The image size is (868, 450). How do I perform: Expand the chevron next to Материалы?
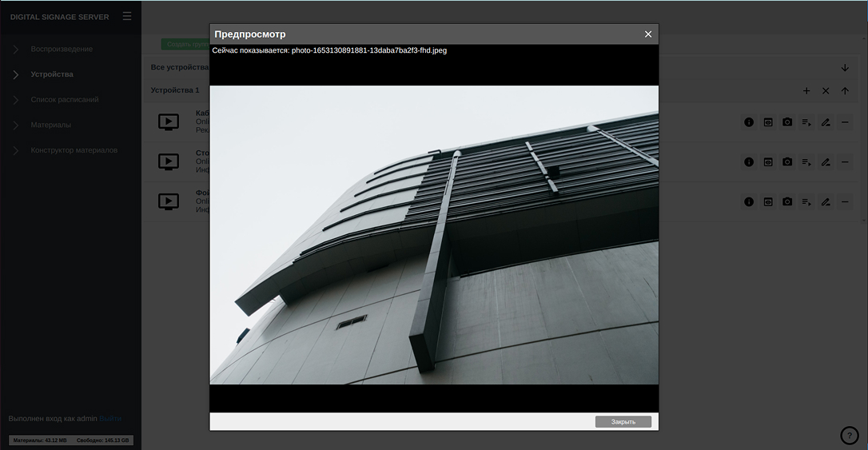point(15,125)
